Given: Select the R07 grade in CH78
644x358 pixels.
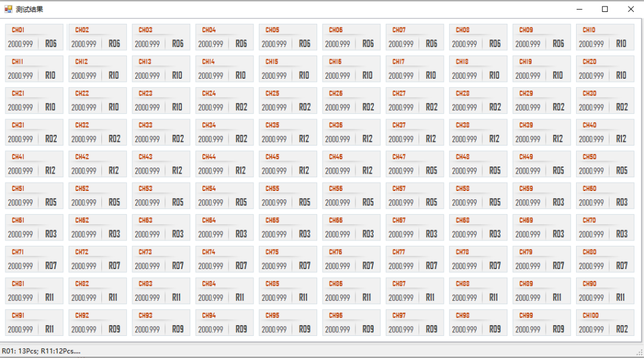Looking at the screenshot, I should coord(494,266).
